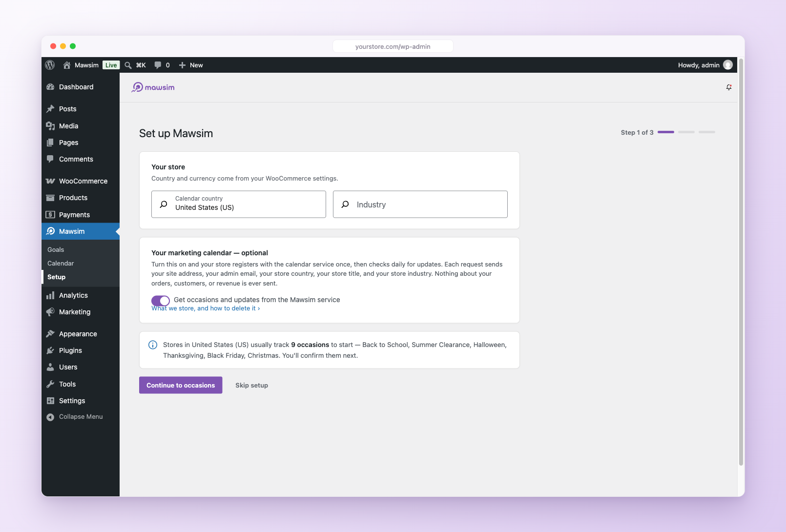Click the second step progress segment
The width and height of the screenshot is (786, 532).
[686, 132]
